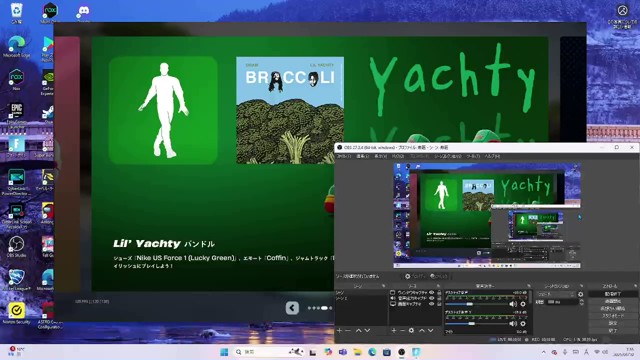Lock the 音声出力キャプチャ source
The height and width of the screenshot is (360, 640).
click(439, 298)
